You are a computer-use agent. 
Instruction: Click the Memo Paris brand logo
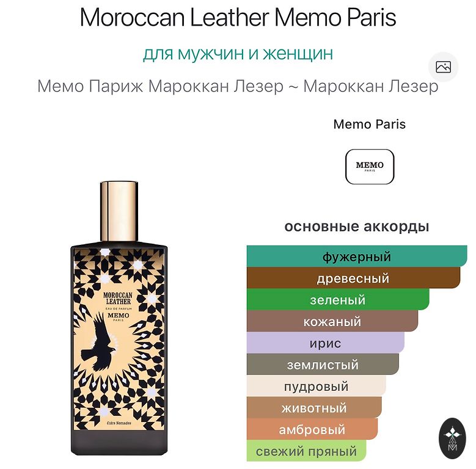click(370, 167)
